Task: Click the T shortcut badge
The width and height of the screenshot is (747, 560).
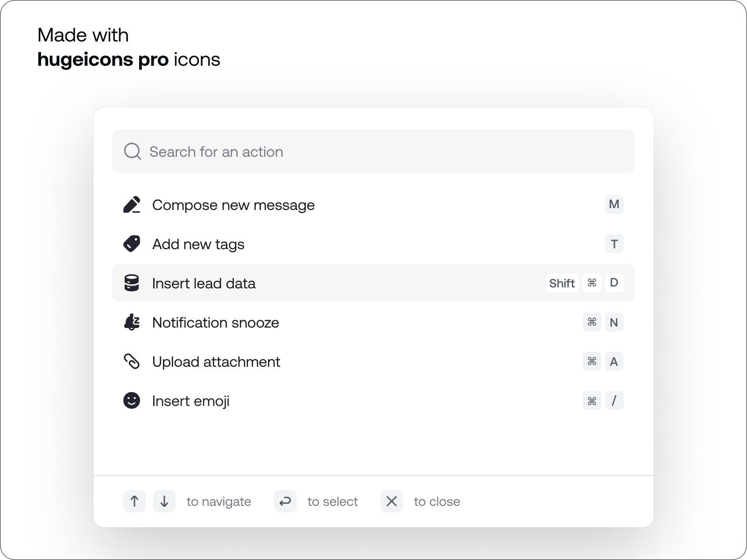Action: click(x=615, y=244)
